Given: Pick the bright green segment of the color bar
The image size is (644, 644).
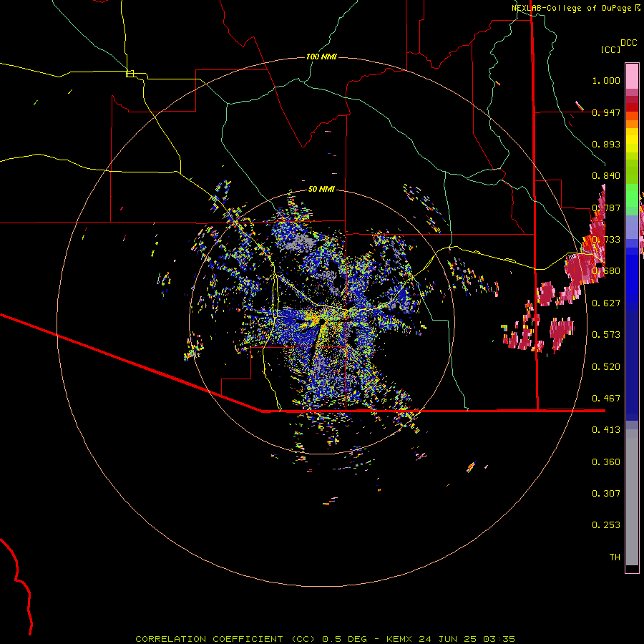Looking at the screenshot, I should click(632, 195).
